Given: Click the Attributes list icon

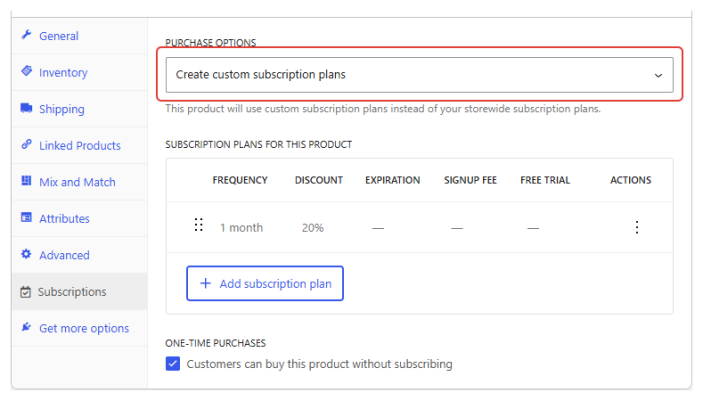Looking at the screenshot, I should (x=26, y=217).
